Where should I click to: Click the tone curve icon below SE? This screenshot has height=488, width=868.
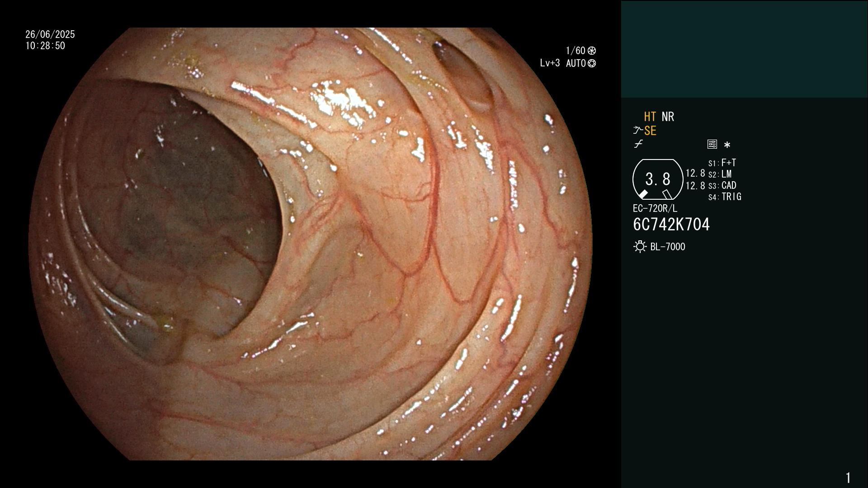coord(638,144)
